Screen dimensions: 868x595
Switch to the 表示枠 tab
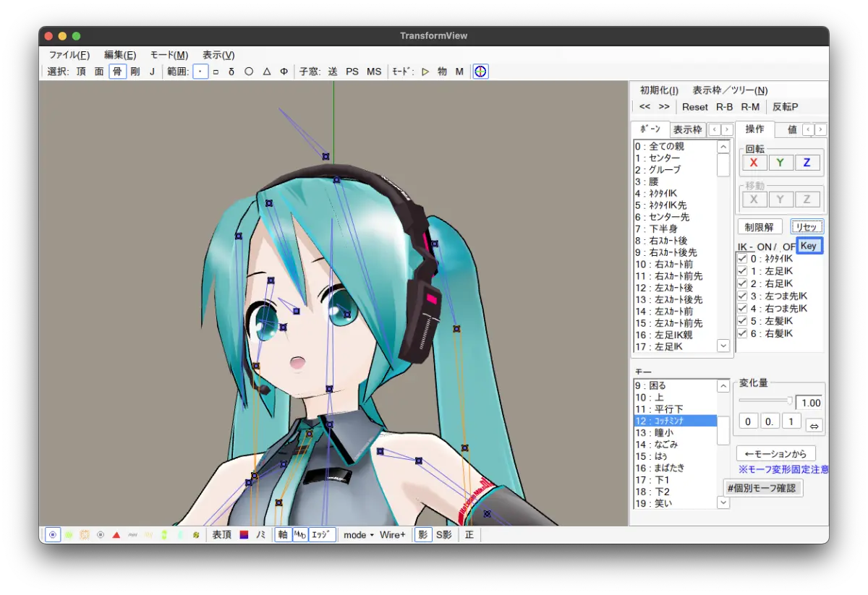(x=687, y=129)
